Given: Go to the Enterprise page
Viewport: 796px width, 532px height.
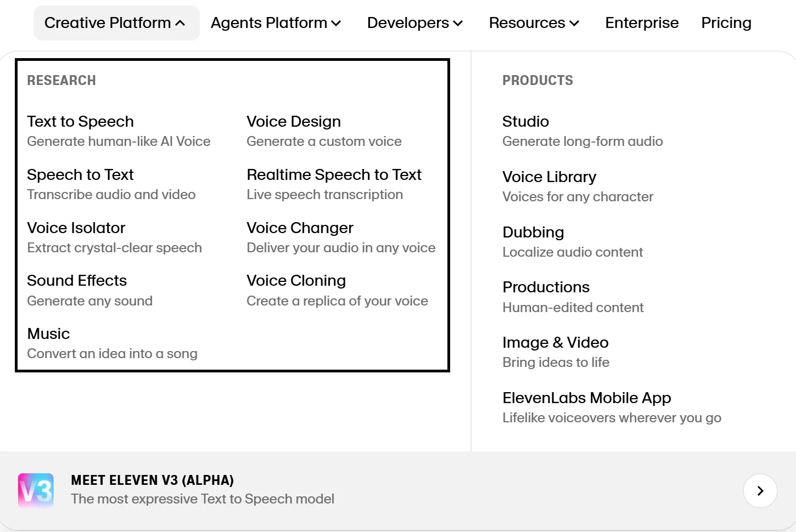Looking at the screenshot, I should [642, 23].
